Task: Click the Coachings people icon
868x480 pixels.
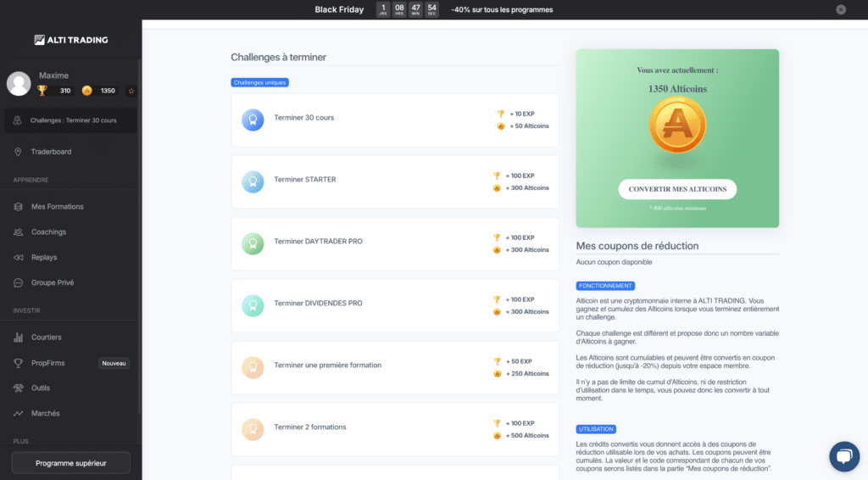Action: pos(19,232)
